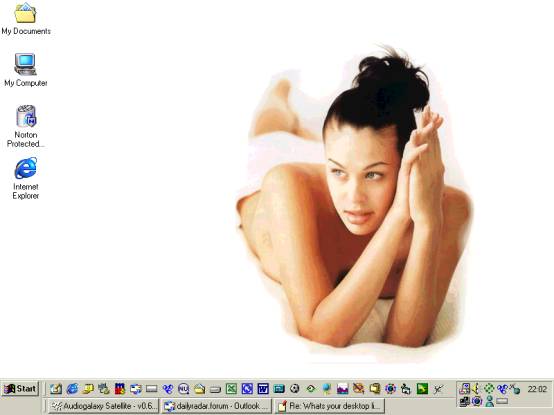Select the My Documents desktop icon

pyautogui.click(x=25, y=19)
